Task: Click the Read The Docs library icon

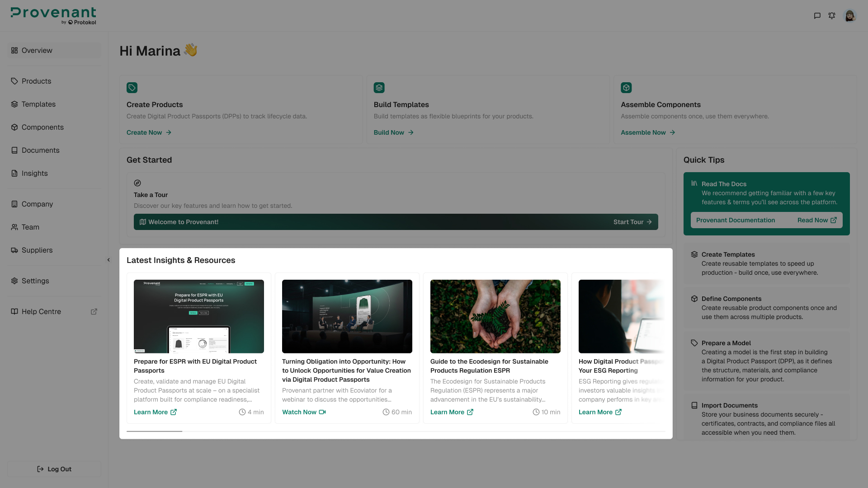Action: (x=694, y=183)
